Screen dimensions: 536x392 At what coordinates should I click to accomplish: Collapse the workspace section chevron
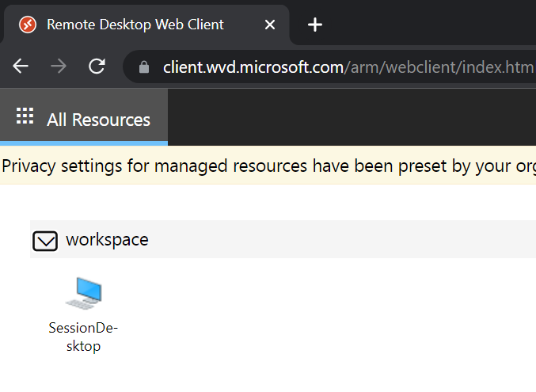[x=45, y=241]
